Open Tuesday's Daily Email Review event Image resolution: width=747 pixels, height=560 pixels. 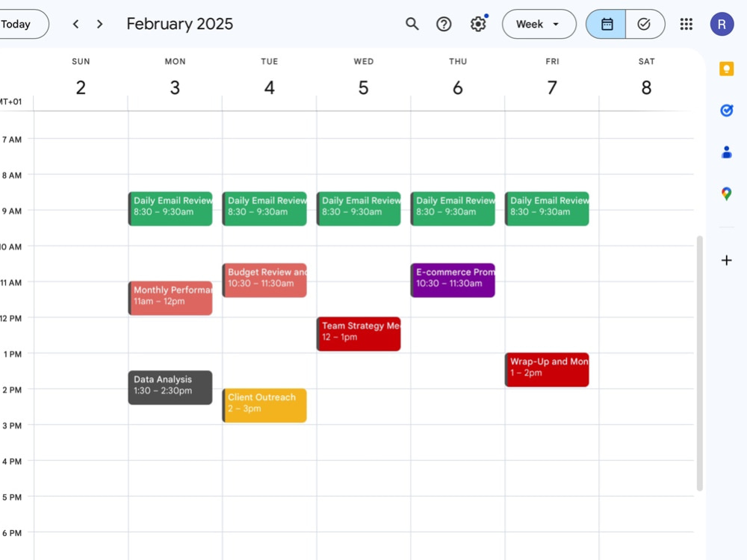point(264,208)
